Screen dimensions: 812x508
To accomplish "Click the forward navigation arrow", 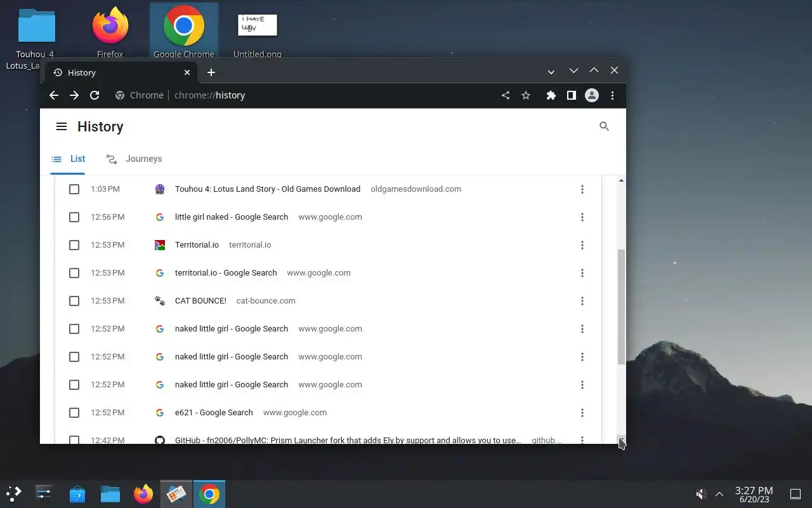I will pos(74,95).
